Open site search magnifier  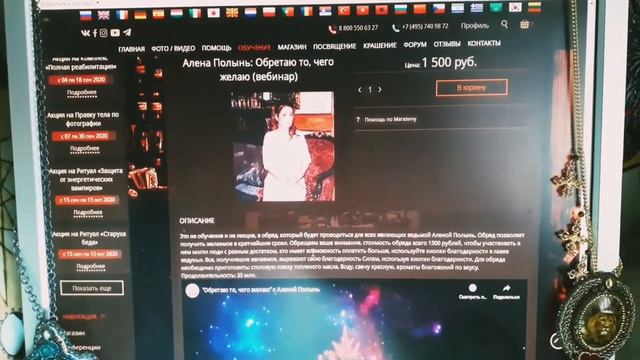click(x=504, y=24)
